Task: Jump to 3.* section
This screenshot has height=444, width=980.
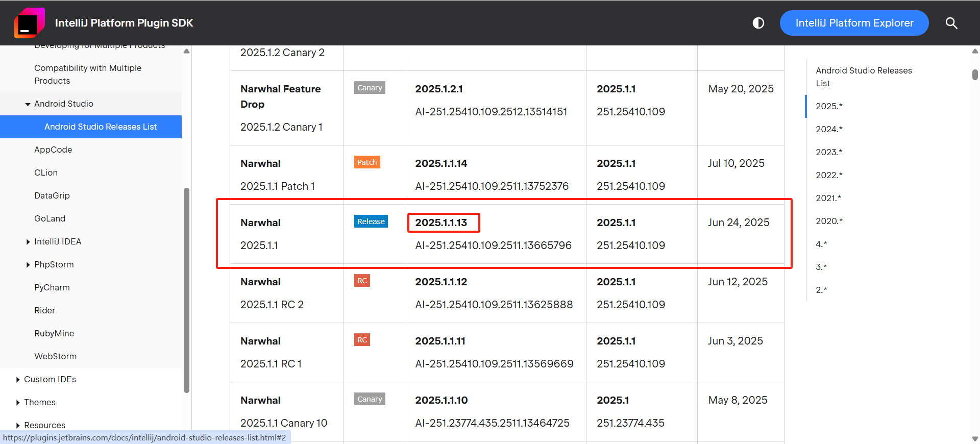Action: (x=821, y=267)
